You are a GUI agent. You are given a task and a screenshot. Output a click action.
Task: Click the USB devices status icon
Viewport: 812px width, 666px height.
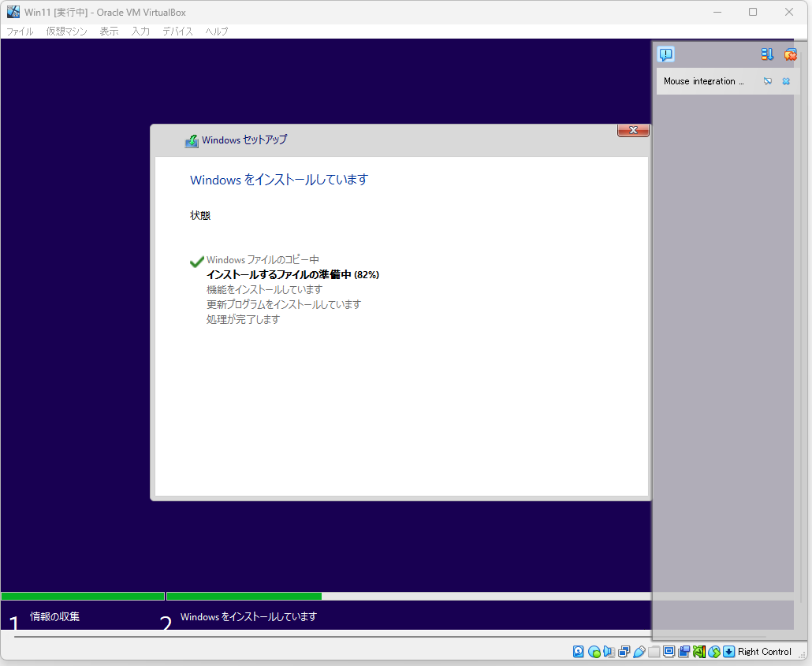pos(639,652)
